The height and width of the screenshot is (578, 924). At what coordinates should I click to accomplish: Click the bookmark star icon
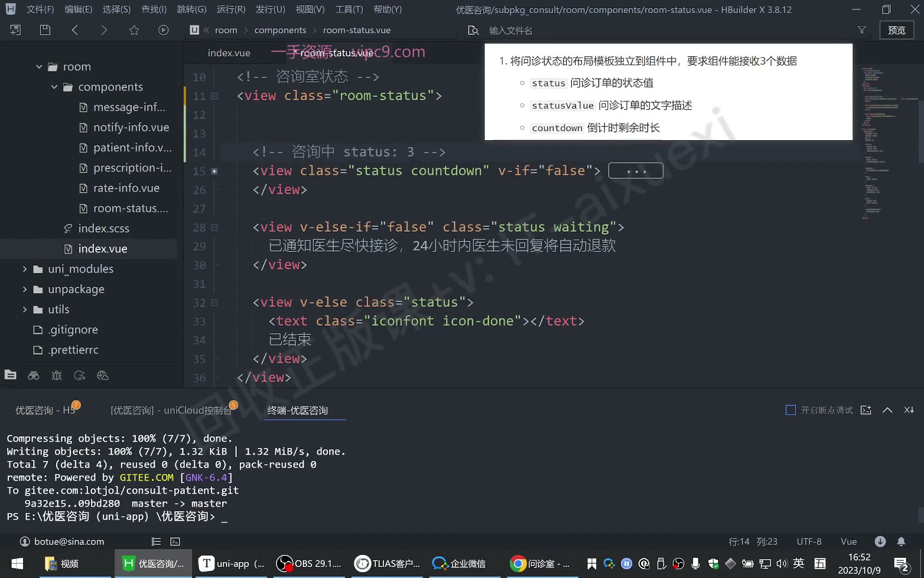pos(134,30)
